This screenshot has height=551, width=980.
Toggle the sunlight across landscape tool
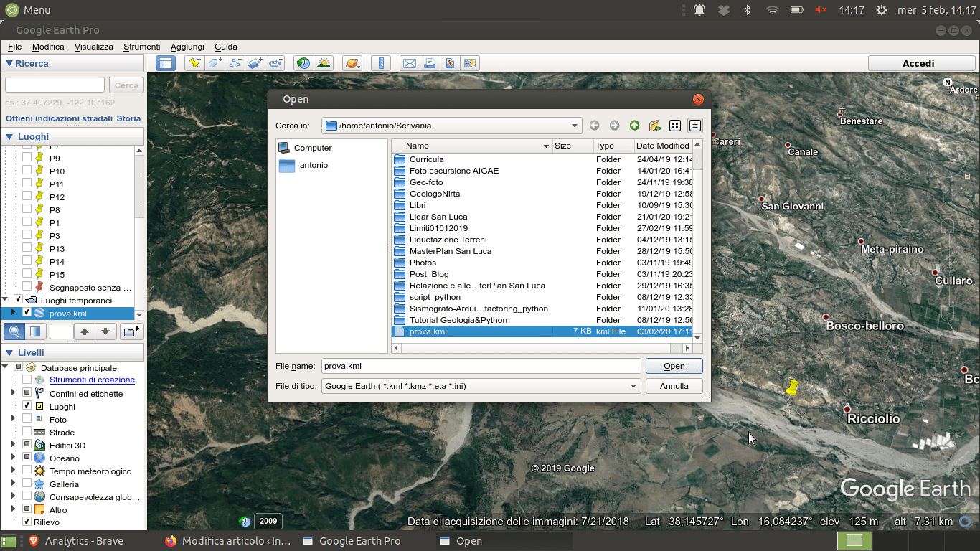point(324,63)
